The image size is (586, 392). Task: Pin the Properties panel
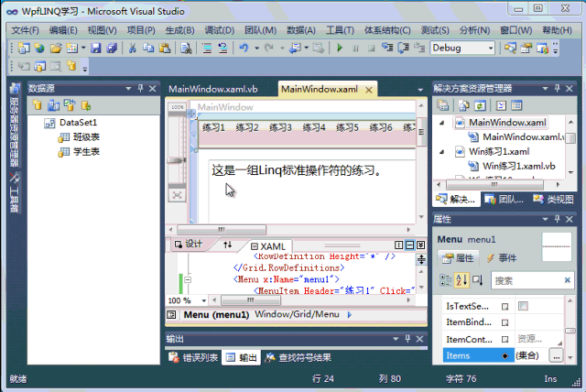[558, 219]
